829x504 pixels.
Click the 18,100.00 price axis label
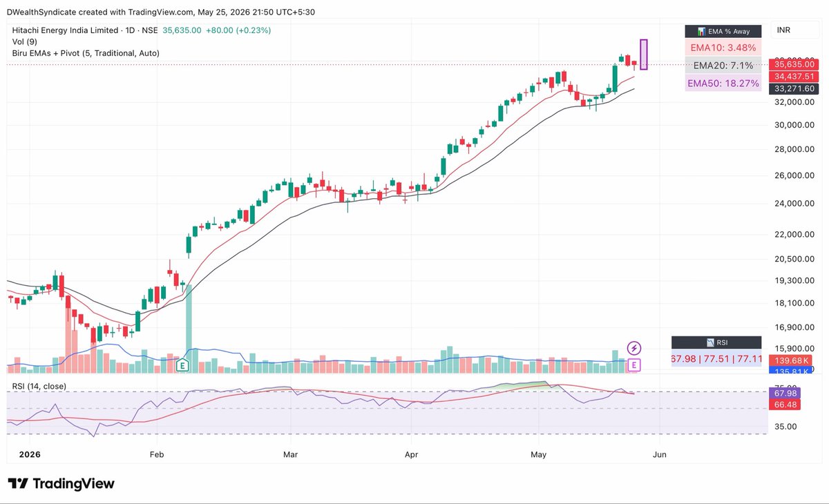click(x=794, y=303)
